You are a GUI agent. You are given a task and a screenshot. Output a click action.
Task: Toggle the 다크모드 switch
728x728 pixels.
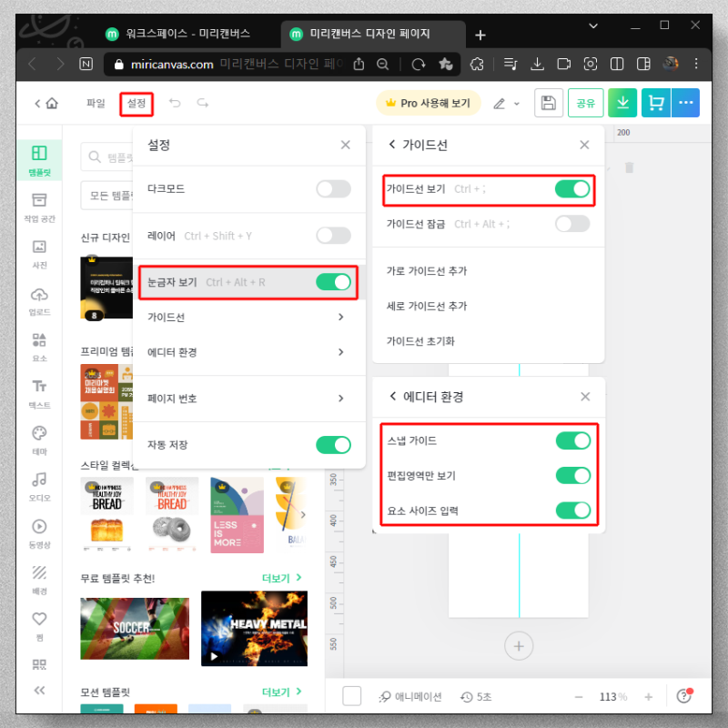[333, 189]
